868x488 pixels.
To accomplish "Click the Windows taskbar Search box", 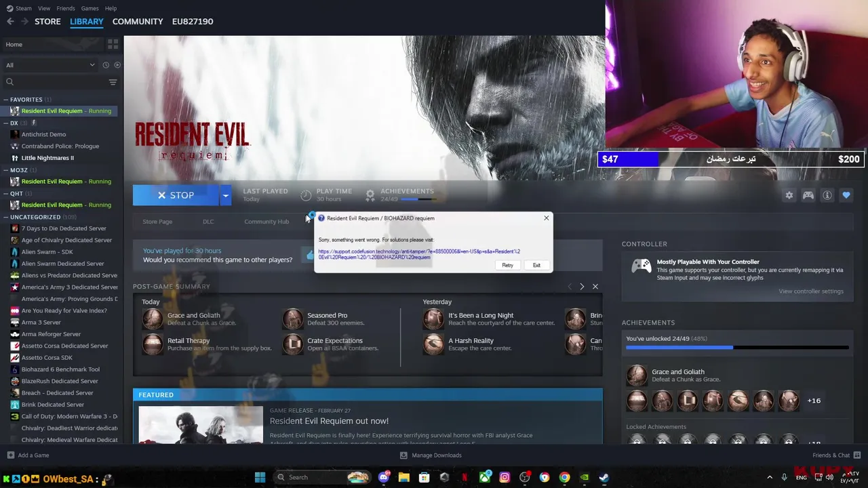I will click(x=323, y=477).
